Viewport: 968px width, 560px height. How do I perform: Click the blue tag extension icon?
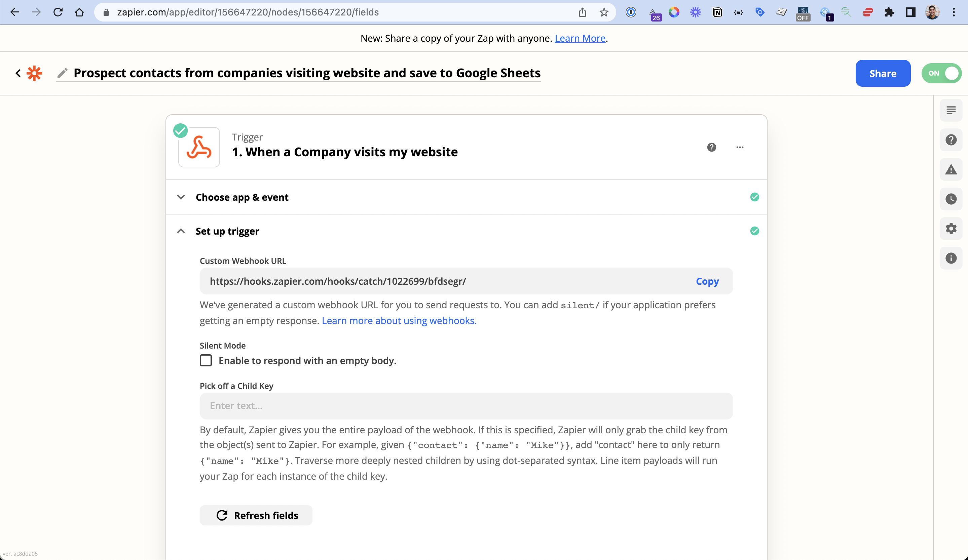coord(760,12)
